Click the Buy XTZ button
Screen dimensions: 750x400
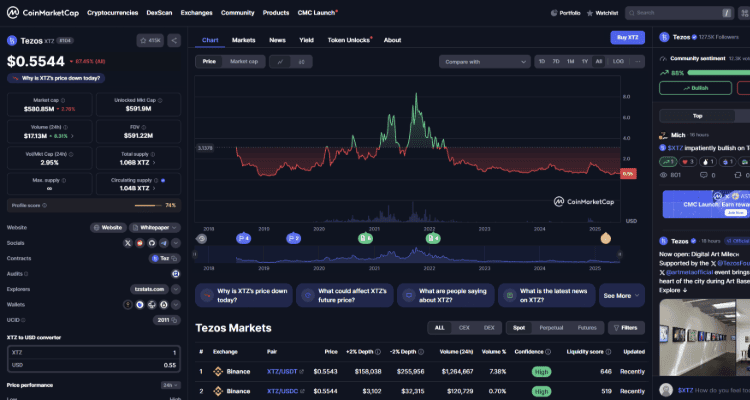628,37
